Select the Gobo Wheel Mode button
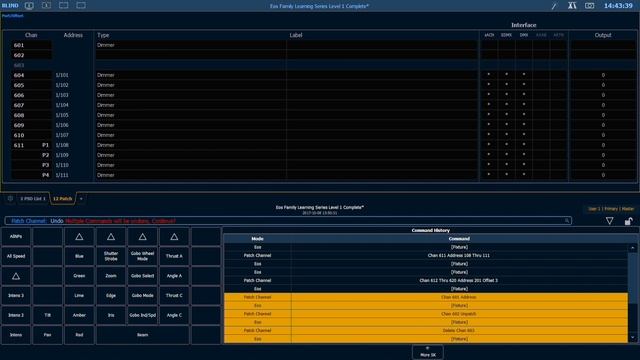 click(x=142, y=256)
